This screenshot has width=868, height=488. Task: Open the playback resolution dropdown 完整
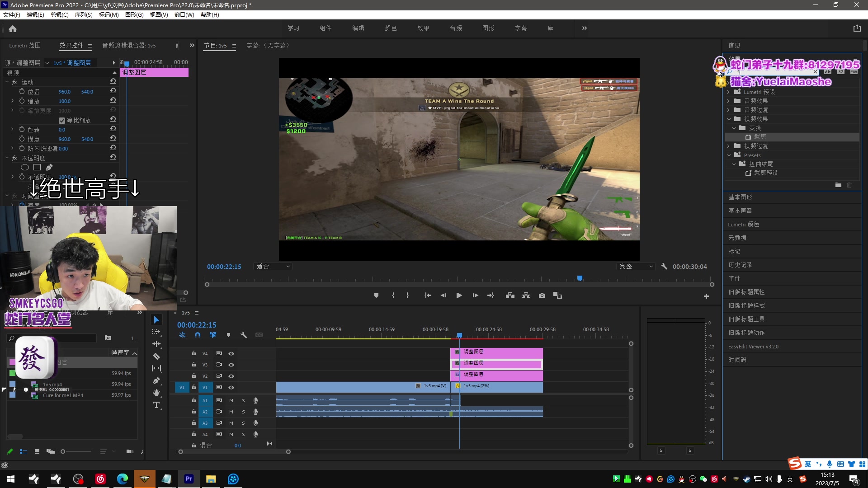click(636, 267)
